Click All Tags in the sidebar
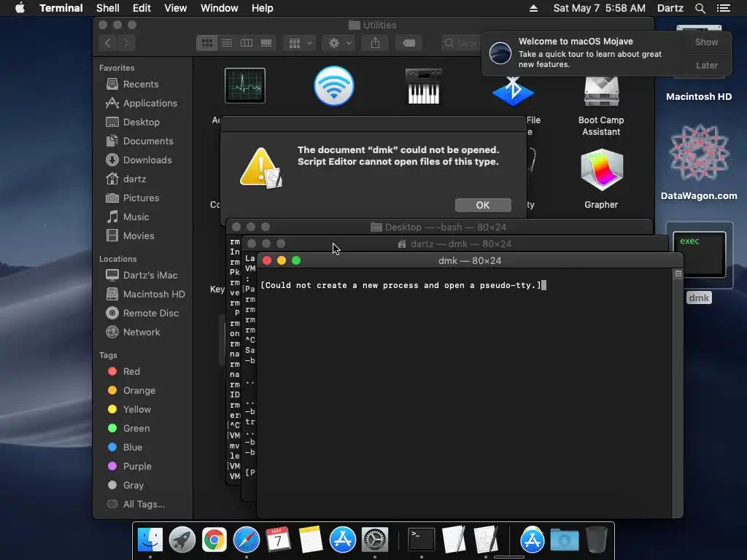 click(x=143, y=504)
